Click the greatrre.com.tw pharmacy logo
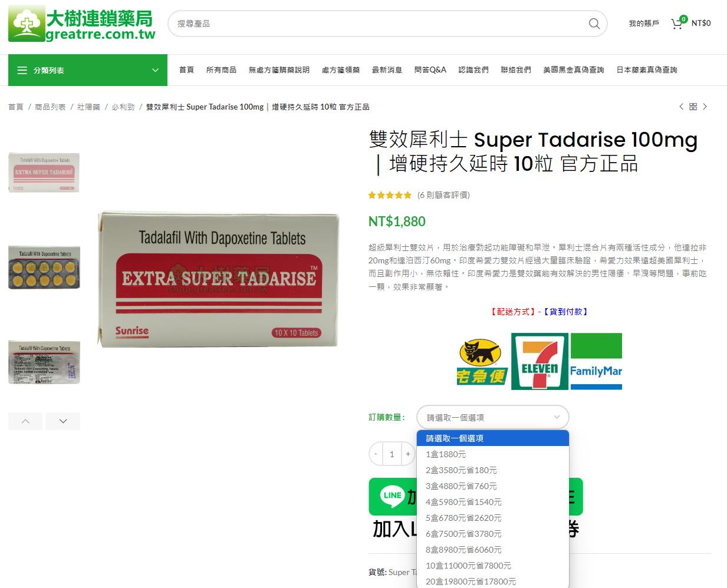 click(x=82, y=24)
